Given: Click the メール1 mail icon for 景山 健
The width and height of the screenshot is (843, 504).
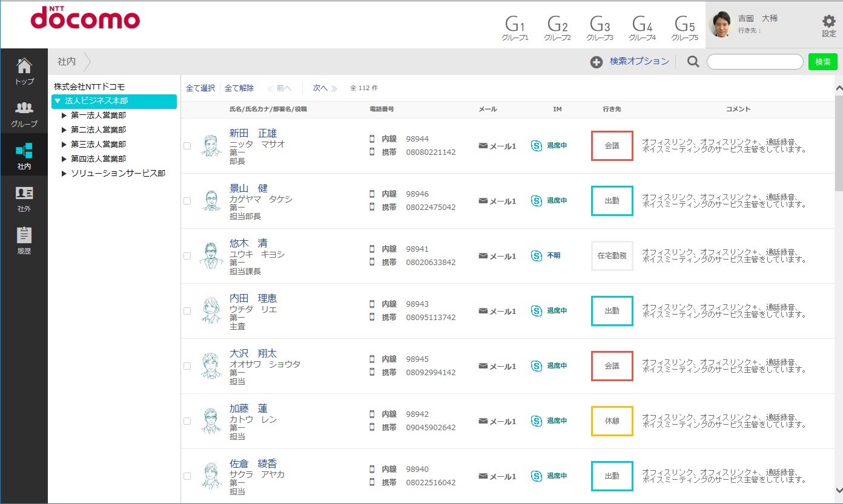Looking at the screenshot, I should [x=483, y=201].
